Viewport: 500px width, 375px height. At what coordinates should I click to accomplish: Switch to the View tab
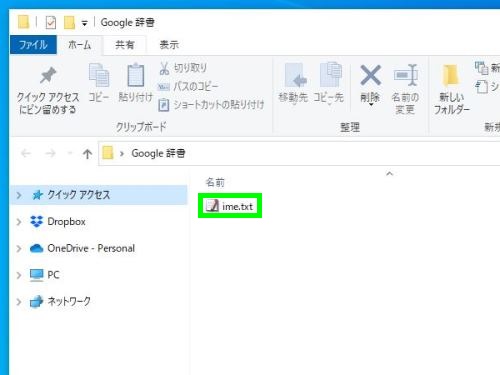tap(169, 45)
